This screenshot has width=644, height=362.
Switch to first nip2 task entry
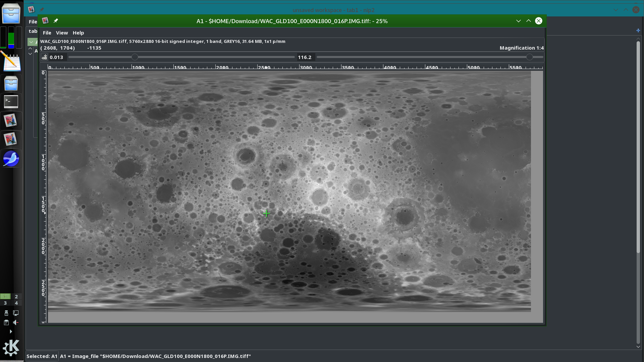click(11, 121)
